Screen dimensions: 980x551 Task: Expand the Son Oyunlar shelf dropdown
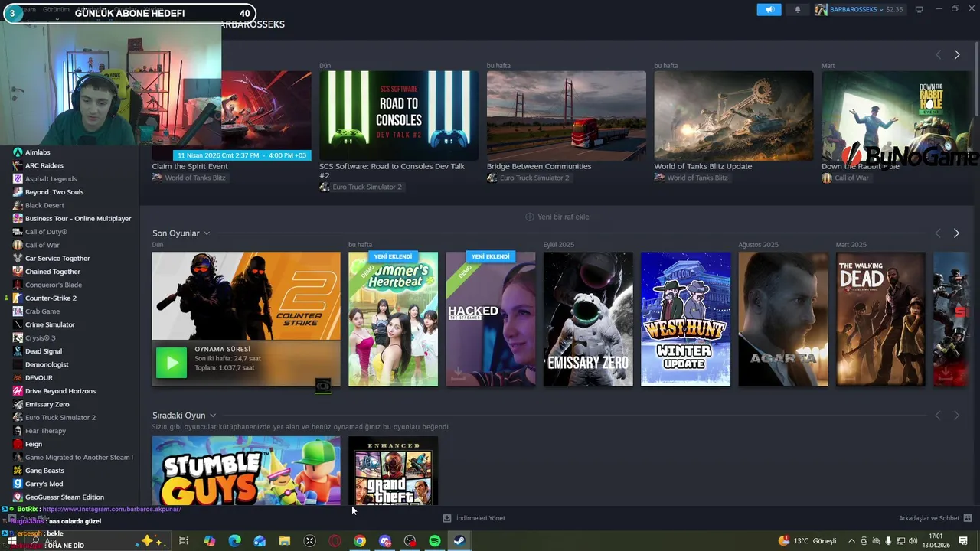207,233
